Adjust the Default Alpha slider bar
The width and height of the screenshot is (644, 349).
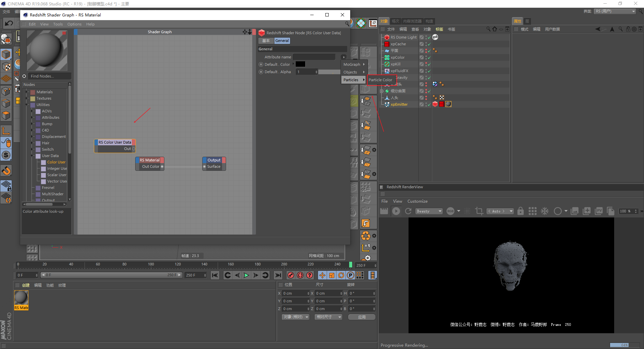pyautogui.click(x=329, y=72)
